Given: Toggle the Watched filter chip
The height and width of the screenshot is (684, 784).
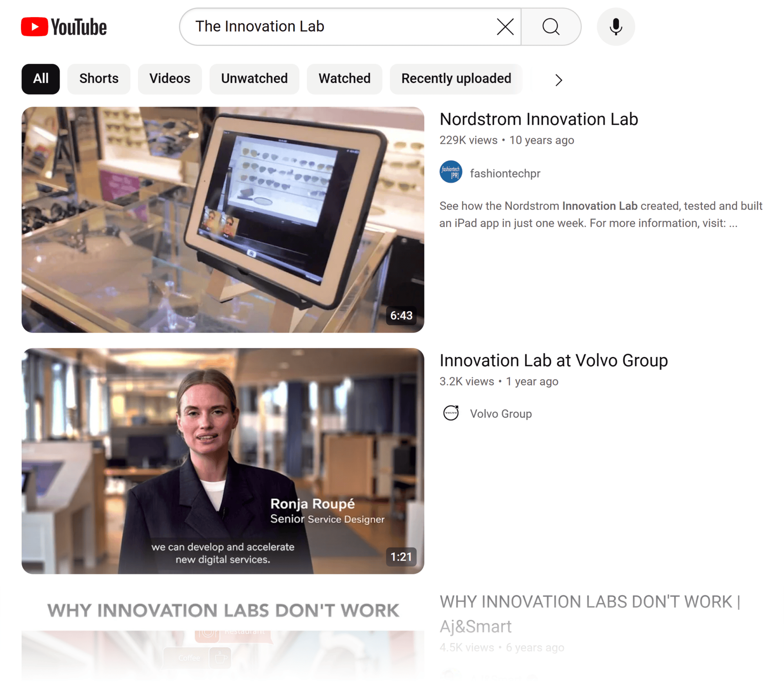Looking at the screenshot, I should [344, 79].
